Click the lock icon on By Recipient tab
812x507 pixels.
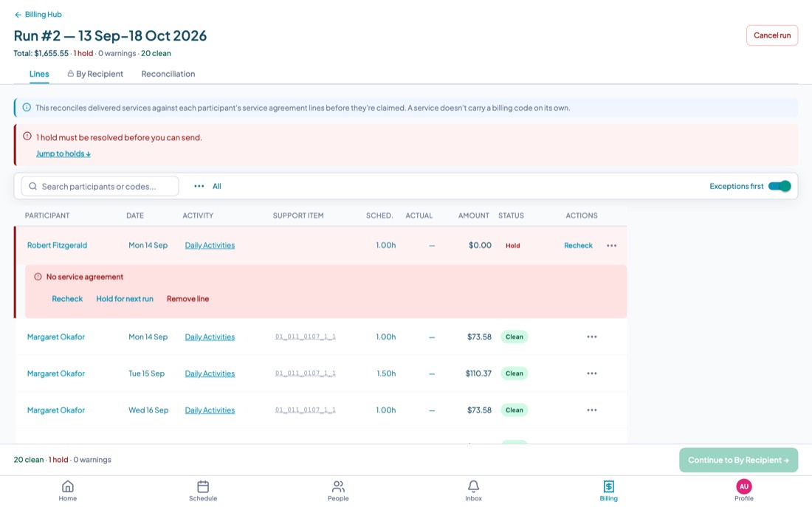(x=70, y=74)
